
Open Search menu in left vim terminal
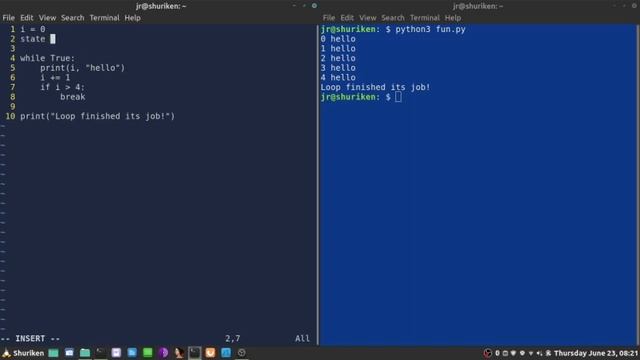(x=73, y=18)
